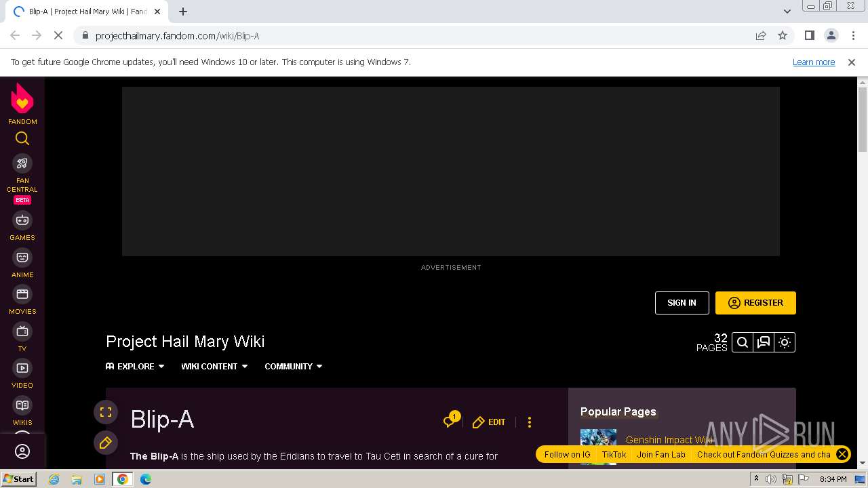Screen dimensions: 868x488
Task: Click the SIGN IN button
Action: [682, 303]
